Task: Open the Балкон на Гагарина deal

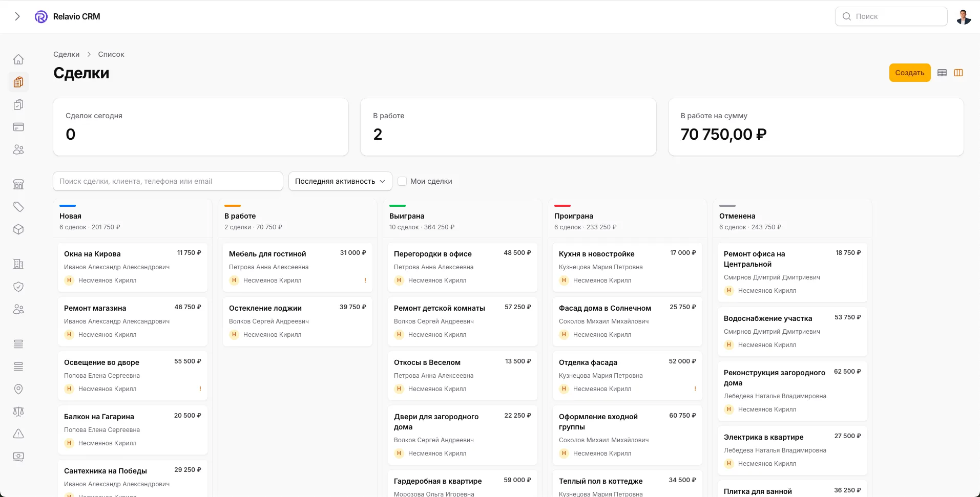Action: (x=133, y=430)
